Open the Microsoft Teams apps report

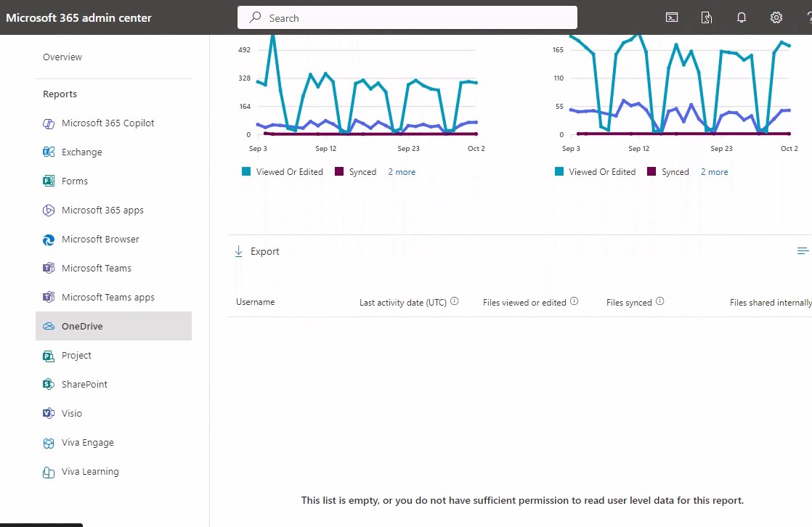click(107, 297)
